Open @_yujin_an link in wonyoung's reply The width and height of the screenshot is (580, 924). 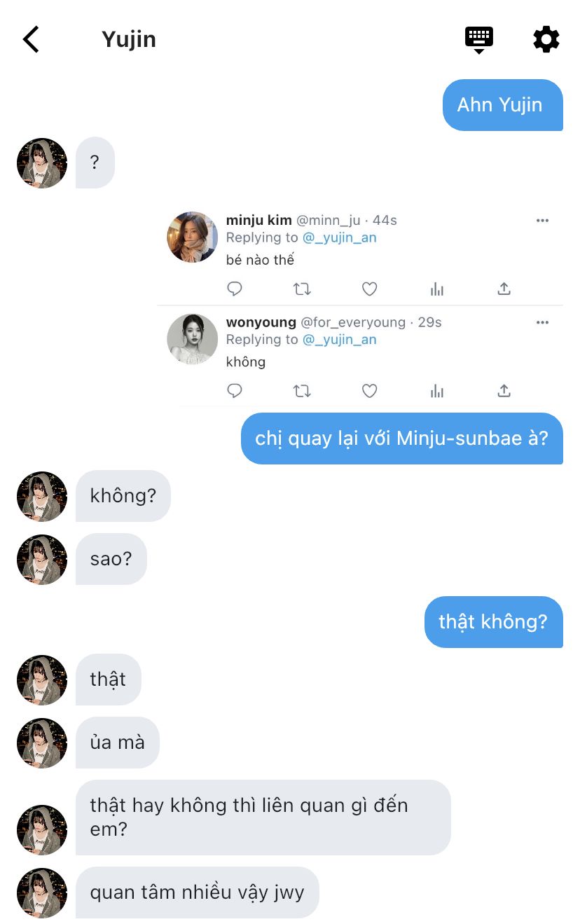click(x=340, y=340)
